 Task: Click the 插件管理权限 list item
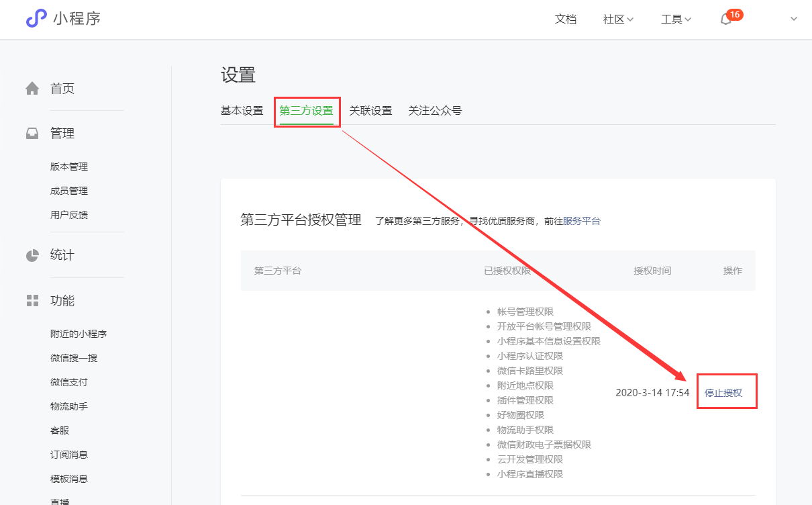point(525,400)
